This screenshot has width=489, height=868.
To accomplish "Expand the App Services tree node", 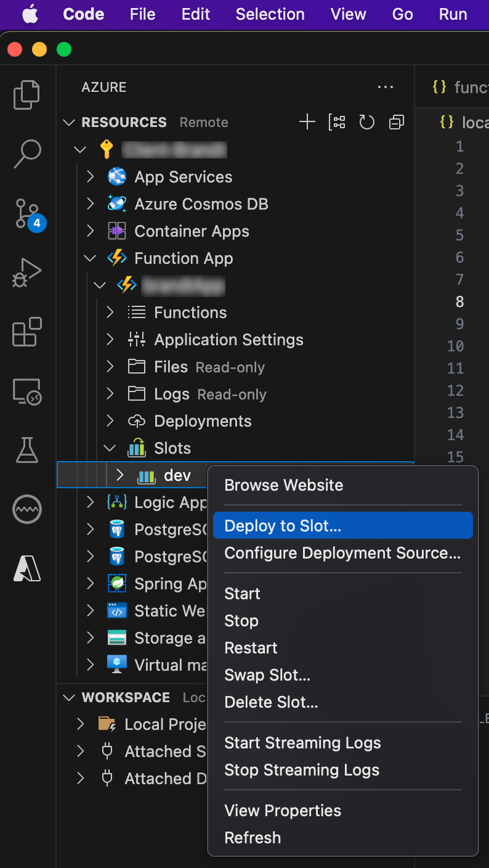I will click(x=90, y=176).
